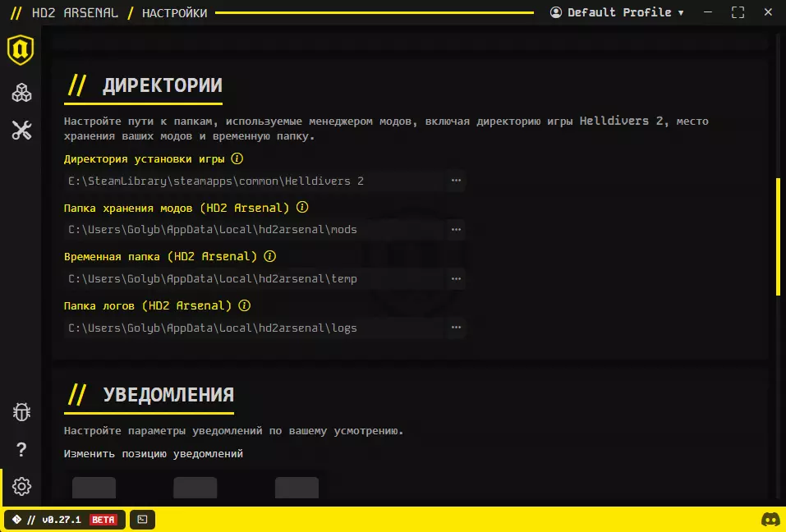Open the Discord icon in status bar
The width and height of the screenshot is (786, 532).
770,520
